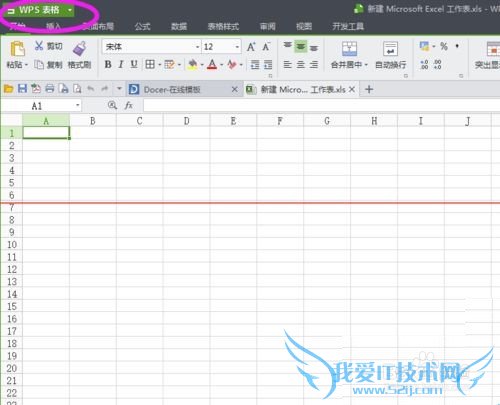This screenshot has width=500, height=405.
Task: Save the workbook with floppy disk icon
Action: point(22,89)
